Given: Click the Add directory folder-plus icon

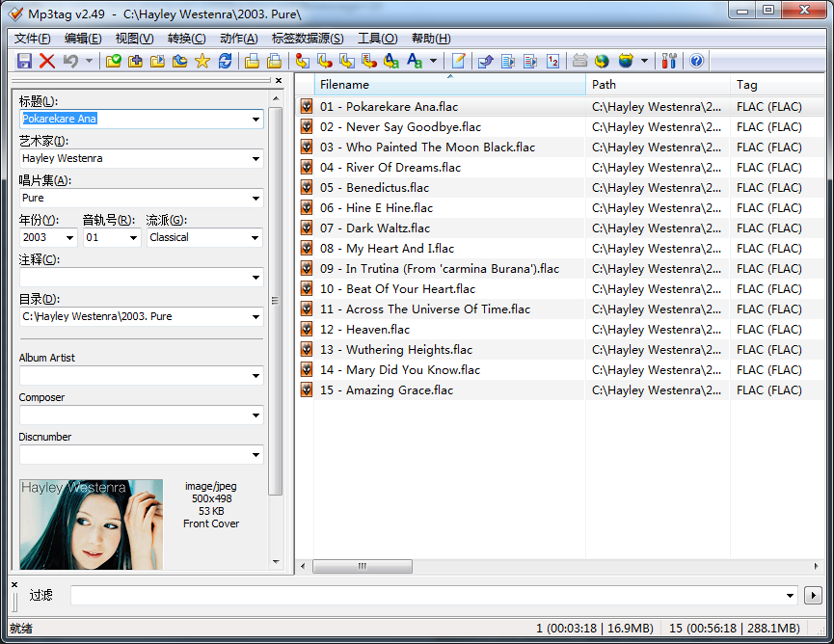Looking at the screenshot, I should (x=136, y=61).
